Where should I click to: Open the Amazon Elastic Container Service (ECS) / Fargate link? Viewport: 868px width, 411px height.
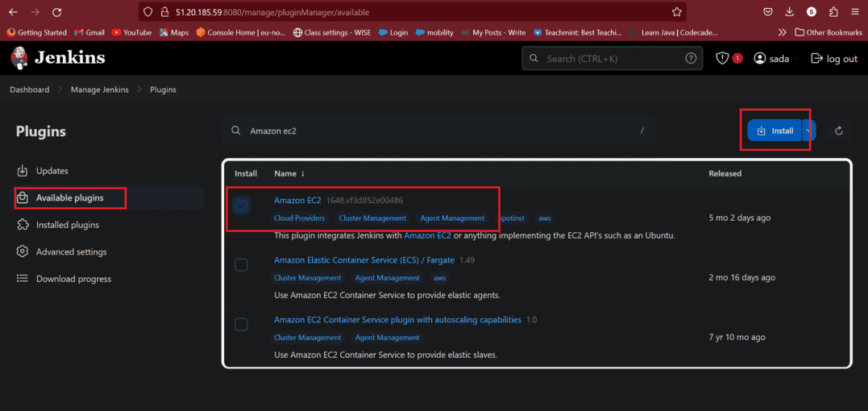tap(364, 260)
